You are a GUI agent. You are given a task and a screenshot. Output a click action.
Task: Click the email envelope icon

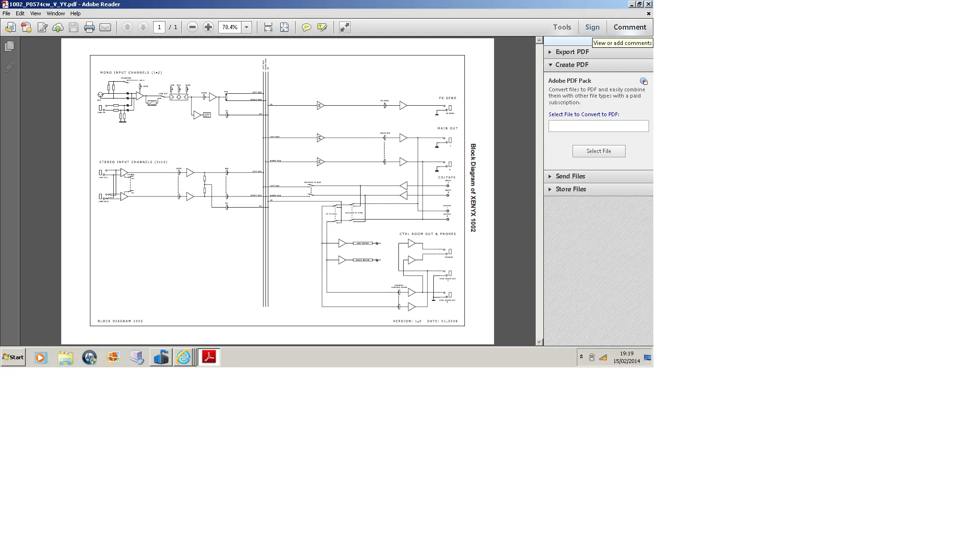coord(105,27)
